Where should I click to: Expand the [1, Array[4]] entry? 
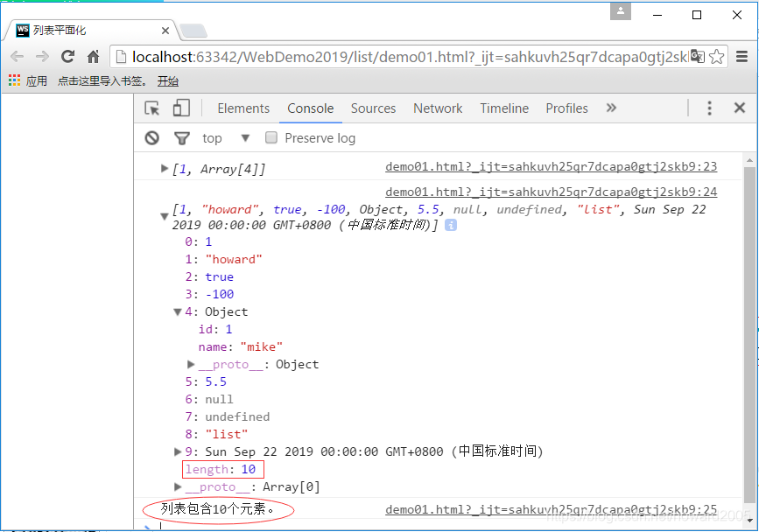(x=164, y=168)
